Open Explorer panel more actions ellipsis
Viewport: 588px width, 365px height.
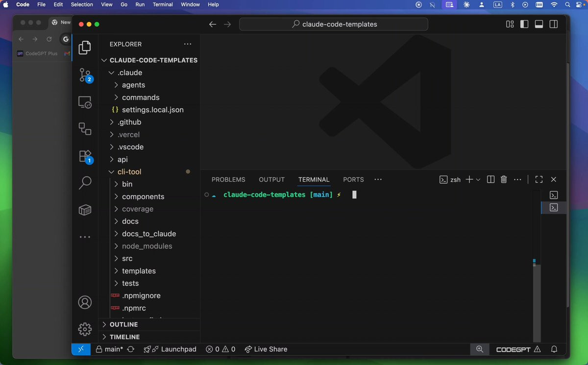188,44
